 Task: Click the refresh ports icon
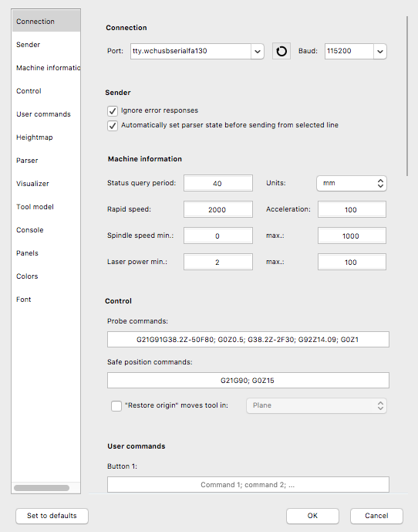click(281, 51)
